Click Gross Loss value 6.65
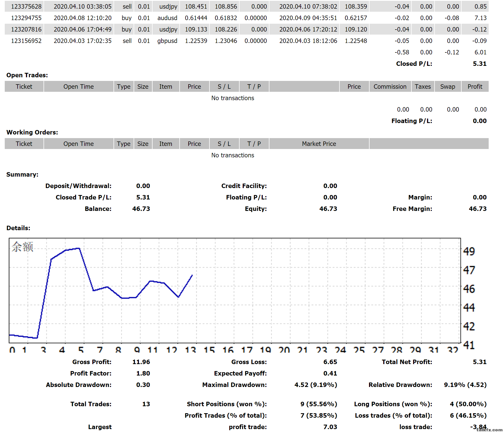The width and height of the screenshot is (504, 433). pos(330,362)
